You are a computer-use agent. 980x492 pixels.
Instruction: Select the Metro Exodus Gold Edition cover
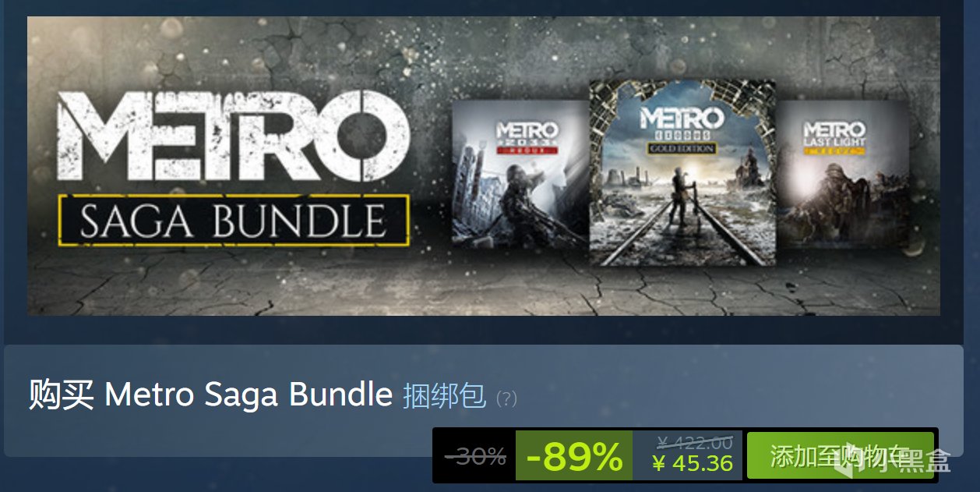pos(682,173)
